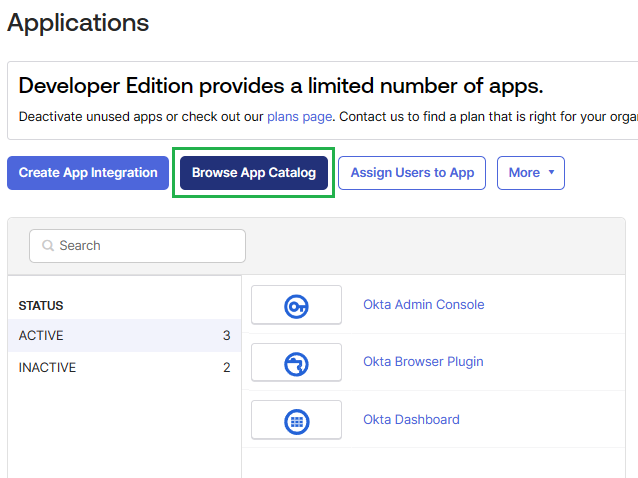Click the Okta Dashboard grid icon
Image resolution: width=638 pixels, height=478 pixels.
[x=296, y=421]
